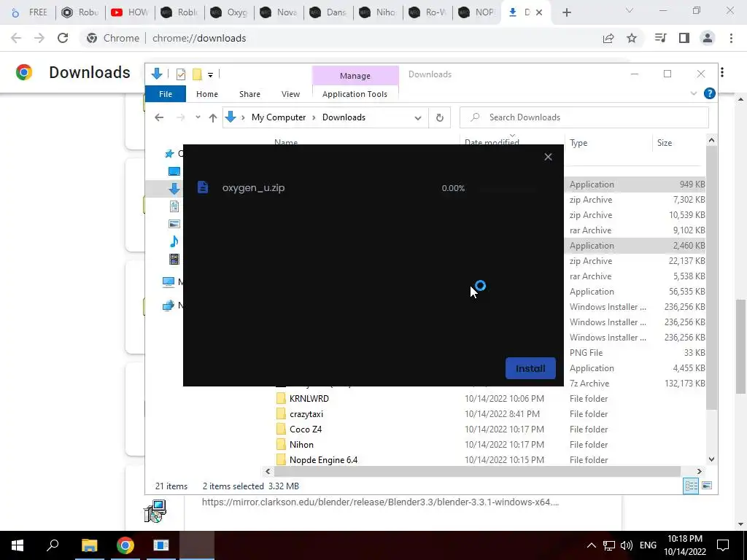This screenshot has width=747, height=560.
Task: Click the Manage contextual tab header
Action: [x=355, y=75]
